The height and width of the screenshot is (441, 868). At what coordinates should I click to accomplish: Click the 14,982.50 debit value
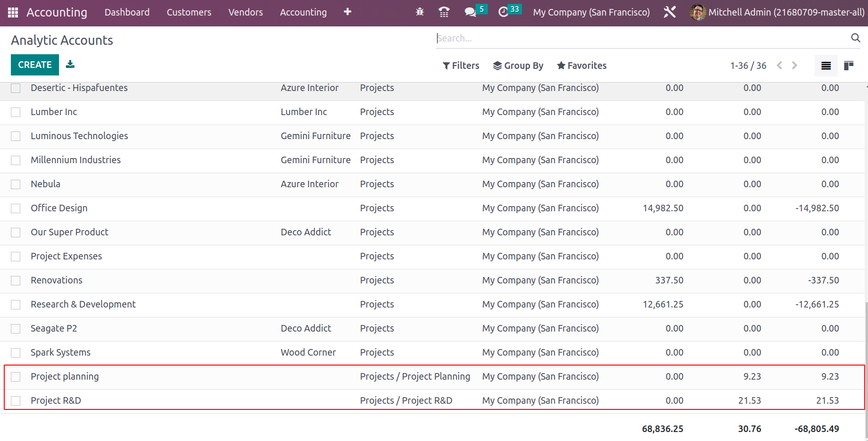(x=663, y=208)
